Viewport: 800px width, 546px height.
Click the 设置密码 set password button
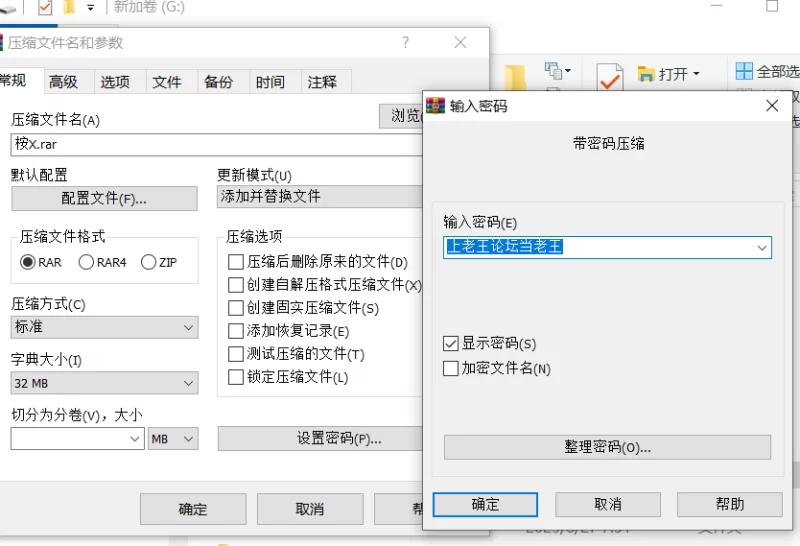pyautogui.click(x=320, y=438)
